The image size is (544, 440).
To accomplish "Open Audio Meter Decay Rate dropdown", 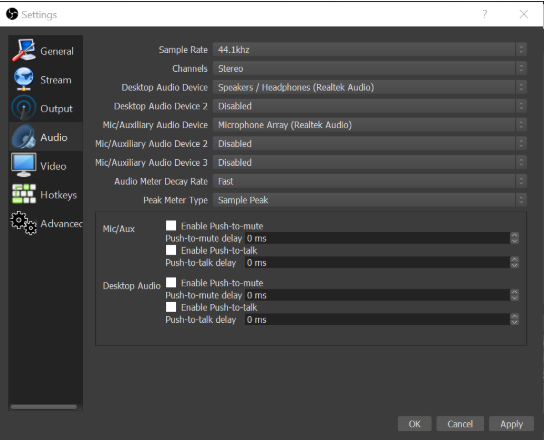I will [370, 181].
